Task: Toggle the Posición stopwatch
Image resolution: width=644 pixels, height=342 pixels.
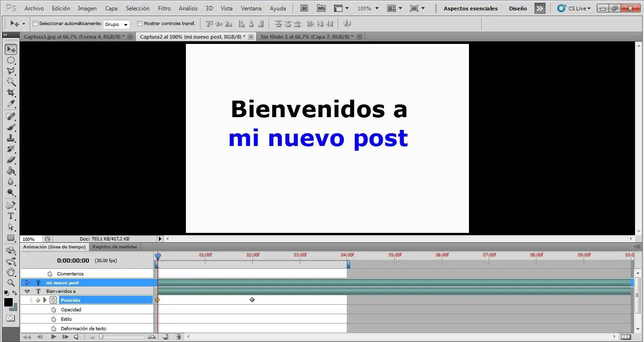Action: click(x=53, y=300)
